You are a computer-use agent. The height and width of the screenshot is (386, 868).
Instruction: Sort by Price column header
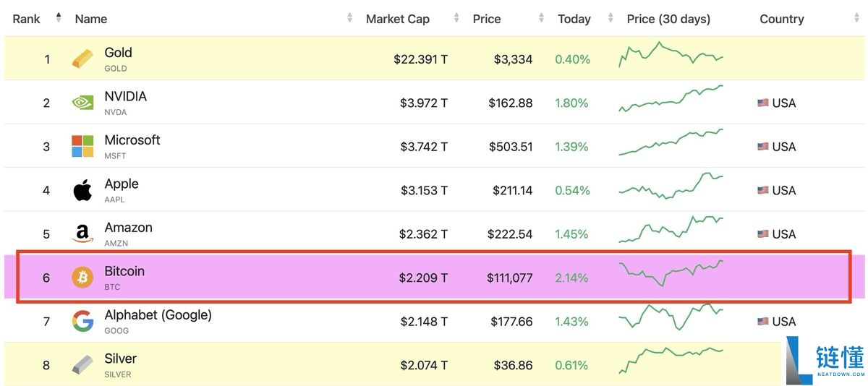[487, 19]
